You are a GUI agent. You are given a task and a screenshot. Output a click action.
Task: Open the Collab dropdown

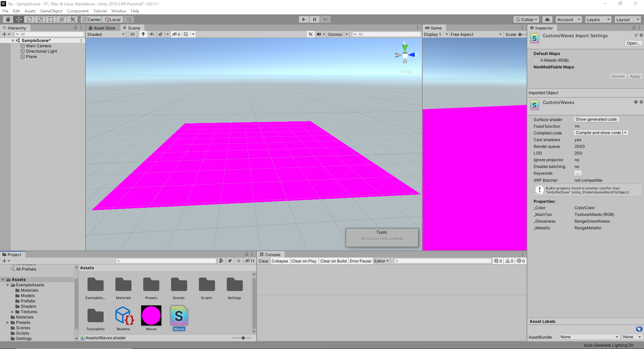click(526, 19)
